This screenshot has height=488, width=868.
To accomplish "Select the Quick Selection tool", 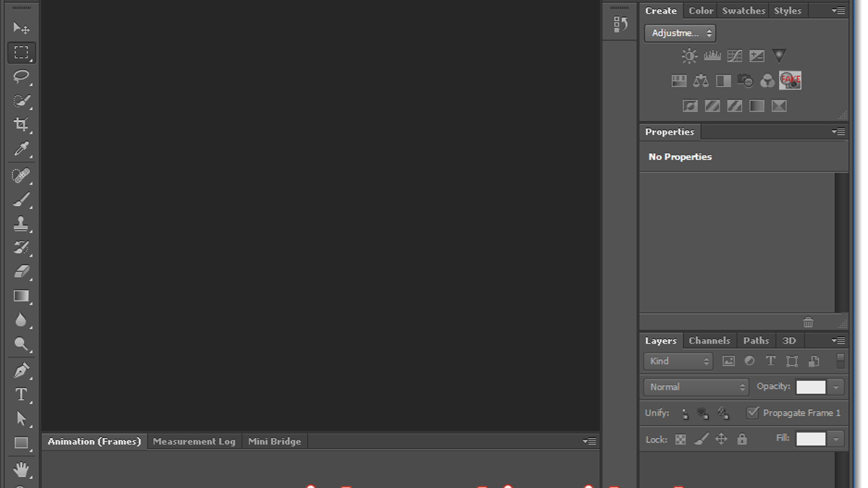I will 21,101.
